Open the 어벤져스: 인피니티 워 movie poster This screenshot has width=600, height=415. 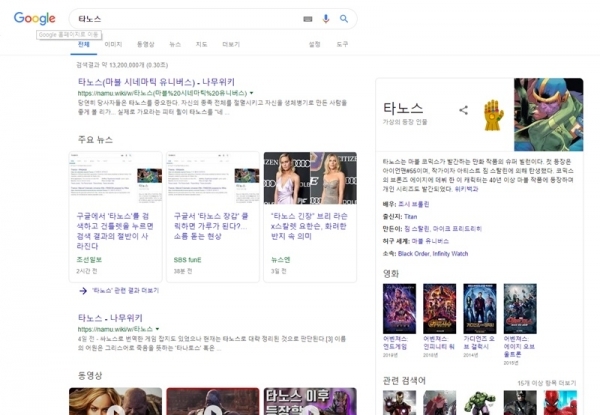(x=439, y=309)
